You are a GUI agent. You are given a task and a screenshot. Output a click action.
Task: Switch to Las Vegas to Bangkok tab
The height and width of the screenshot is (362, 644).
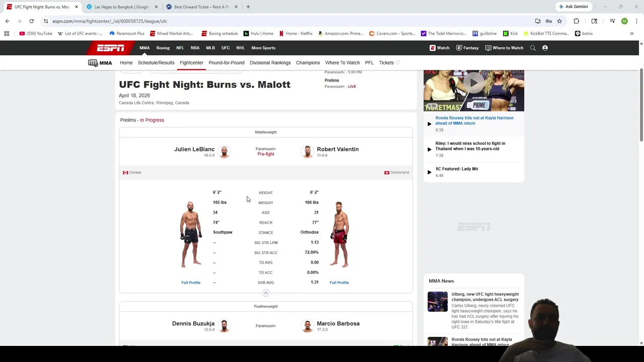[x=121, y=7]
